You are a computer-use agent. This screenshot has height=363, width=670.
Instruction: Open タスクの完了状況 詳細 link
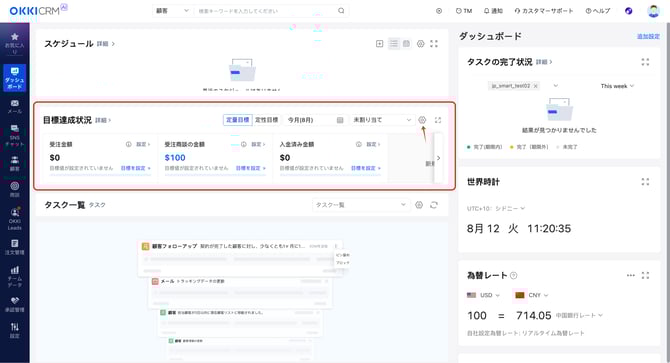pos(544,62)
